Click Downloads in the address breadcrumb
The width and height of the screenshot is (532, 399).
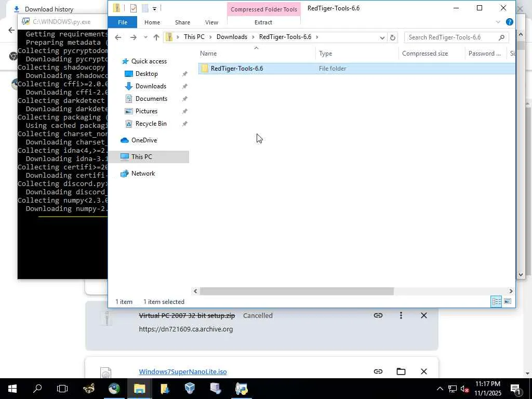click(232, 37)
